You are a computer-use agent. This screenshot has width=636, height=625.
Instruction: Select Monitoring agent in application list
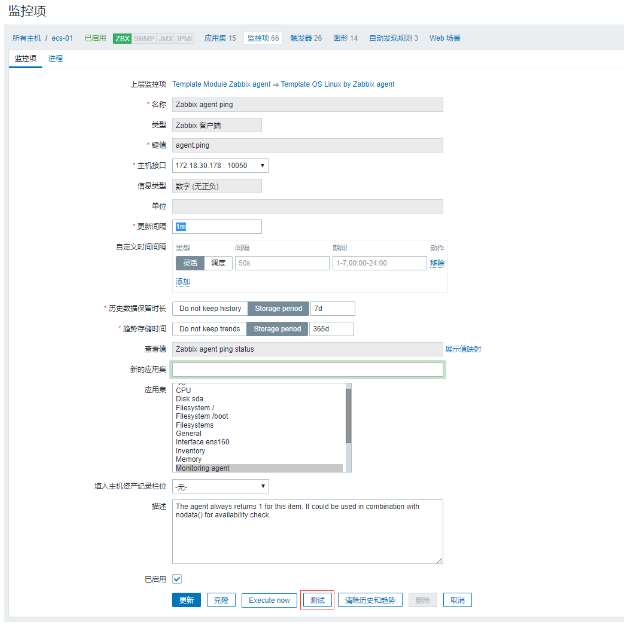203,468
